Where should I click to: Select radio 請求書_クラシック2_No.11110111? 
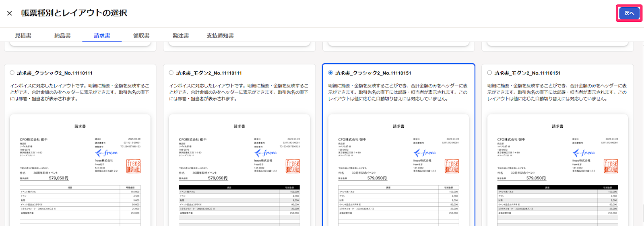tap(12, 73)
